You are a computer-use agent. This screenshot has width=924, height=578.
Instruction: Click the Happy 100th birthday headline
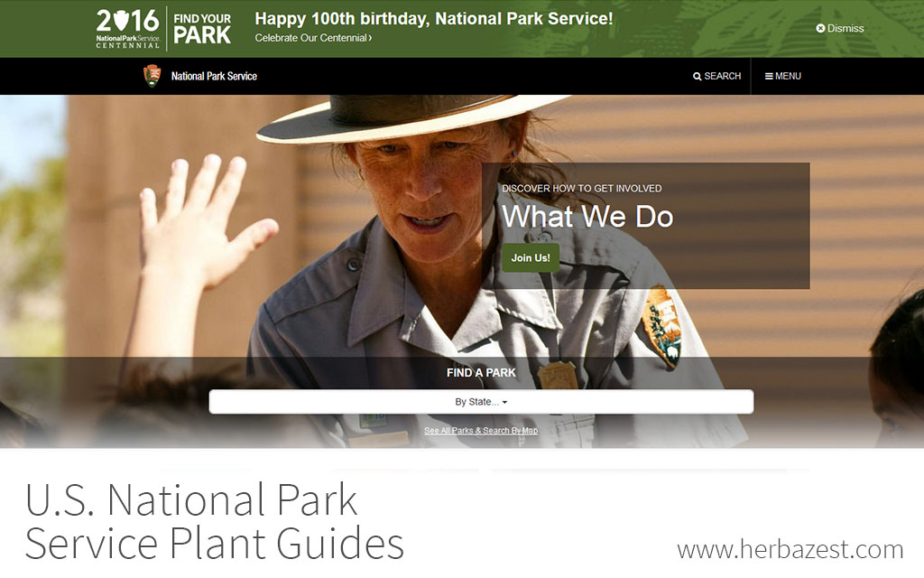click(x=434, y=18)
